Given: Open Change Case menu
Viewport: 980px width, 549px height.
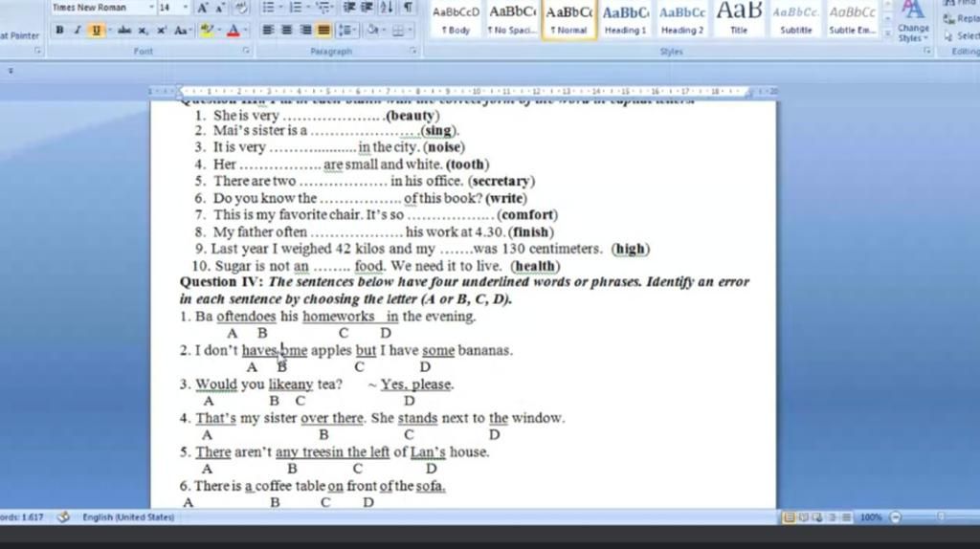Looking at the screenshot, I should (182, 30).
